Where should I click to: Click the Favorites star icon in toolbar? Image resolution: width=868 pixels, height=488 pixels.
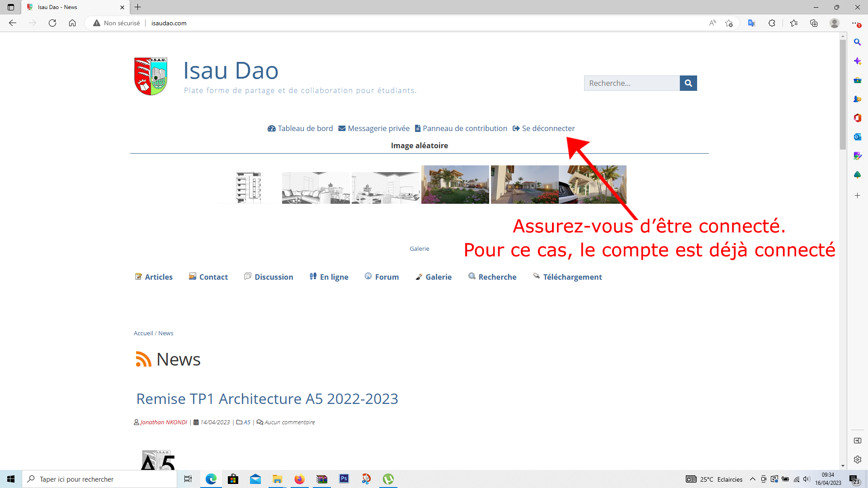794,23
